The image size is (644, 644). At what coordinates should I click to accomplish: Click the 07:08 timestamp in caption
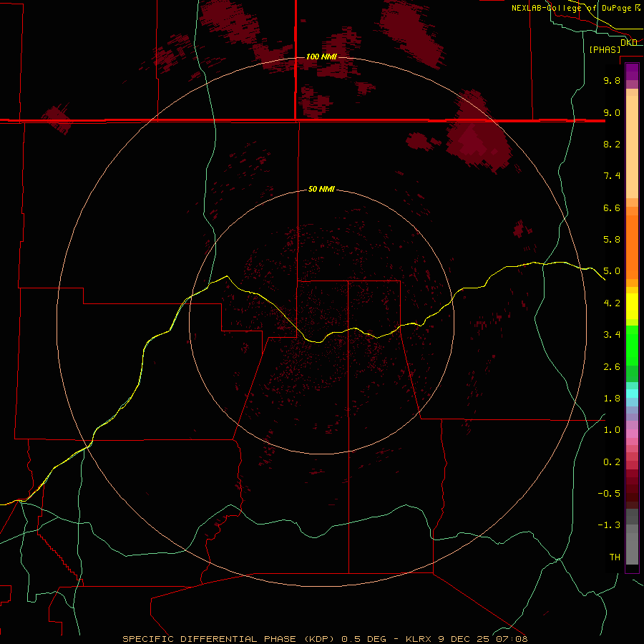[512, 639]
